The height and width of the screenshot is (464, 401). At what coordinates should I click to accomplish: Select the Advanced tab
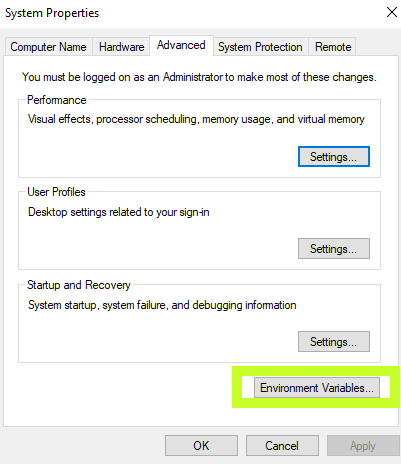tap(181, 45)
